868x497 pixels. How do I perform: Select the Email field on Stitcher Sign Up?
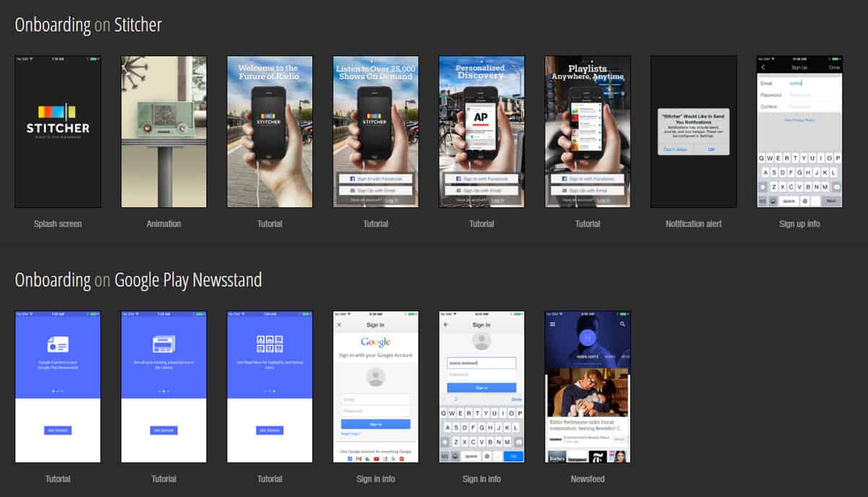[799, 83]
